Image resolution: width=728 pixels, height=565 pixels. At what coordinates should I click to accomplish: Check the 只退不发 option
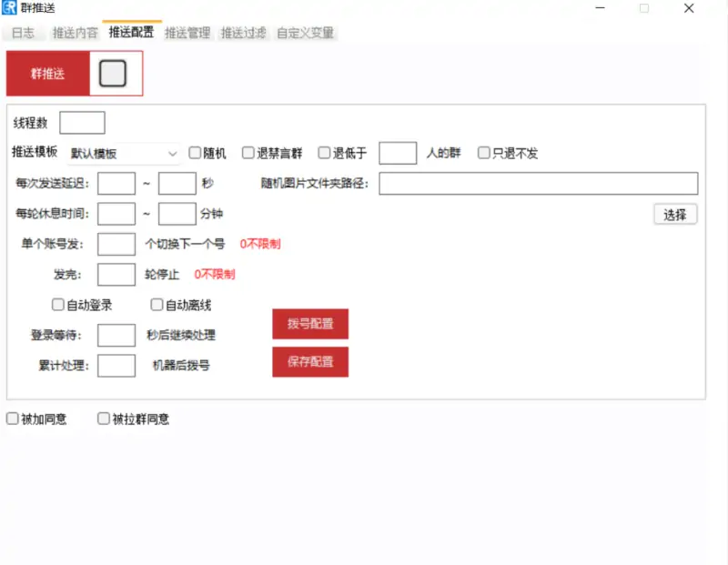[483, 152]
